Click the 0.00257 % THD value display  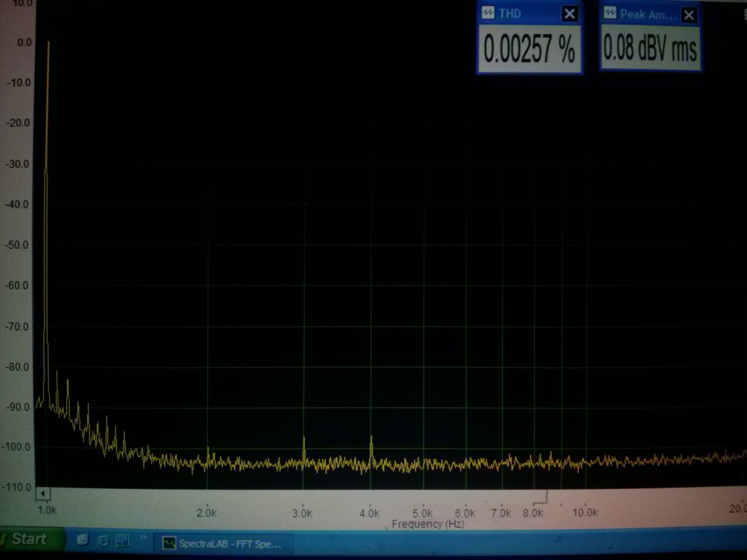tap(529, 49)
